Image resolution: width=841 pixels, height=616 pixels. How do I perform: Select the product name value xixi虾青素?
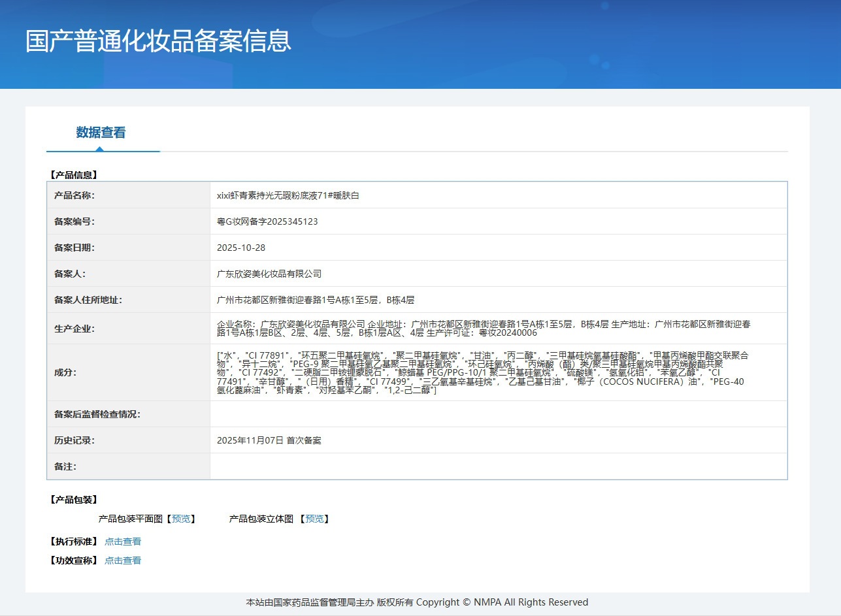pyautogui.click(x=288, y=195)
